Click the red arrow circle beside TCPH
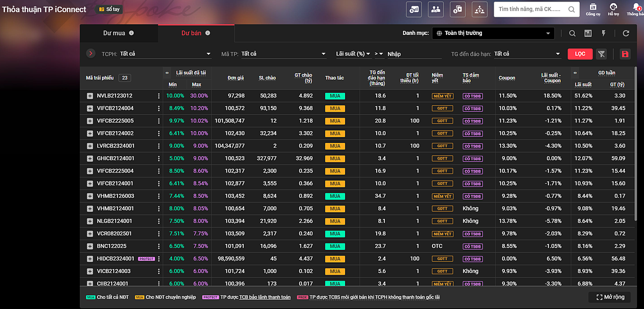The width and height of the screenshot is (644, 309). (91, 54)
